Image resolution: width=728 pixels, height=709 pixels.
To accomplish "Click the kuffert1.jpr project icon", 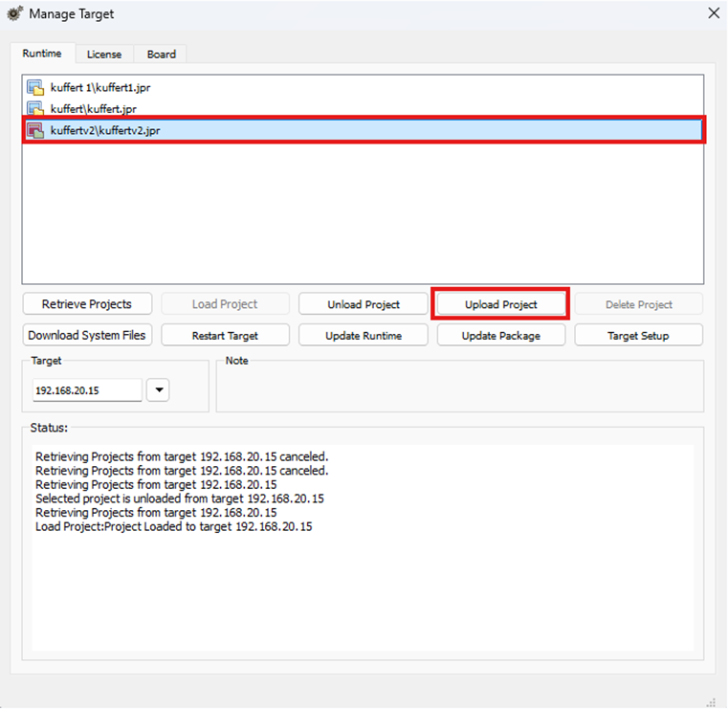I will click(35, 87).
